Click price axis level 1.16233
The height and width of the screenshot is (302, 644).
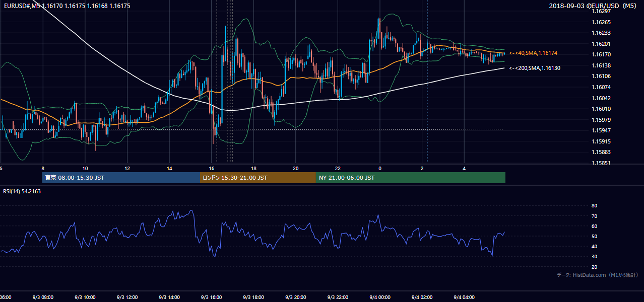[601, 33]
